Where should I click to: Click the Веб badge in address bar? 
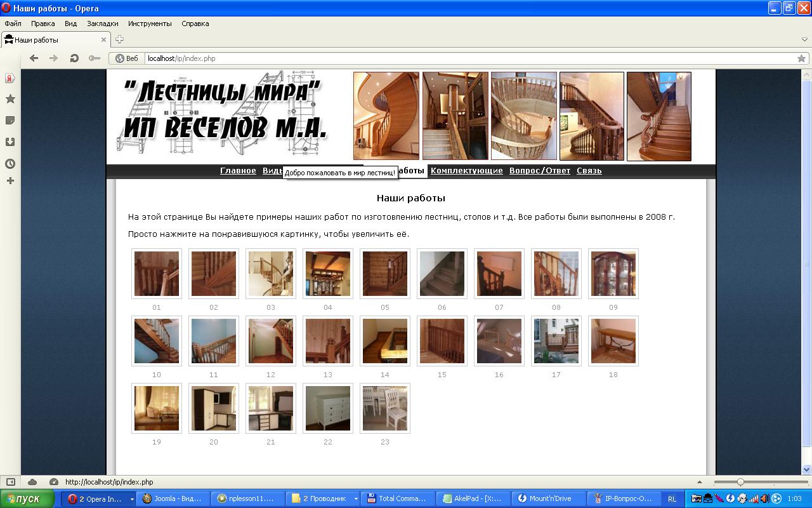tap(126, 58)
